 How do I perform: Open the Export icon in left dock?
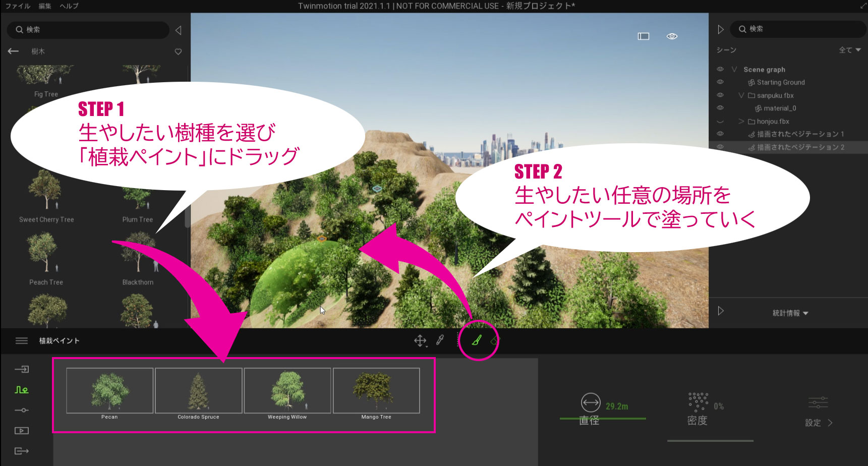point(22,451)
